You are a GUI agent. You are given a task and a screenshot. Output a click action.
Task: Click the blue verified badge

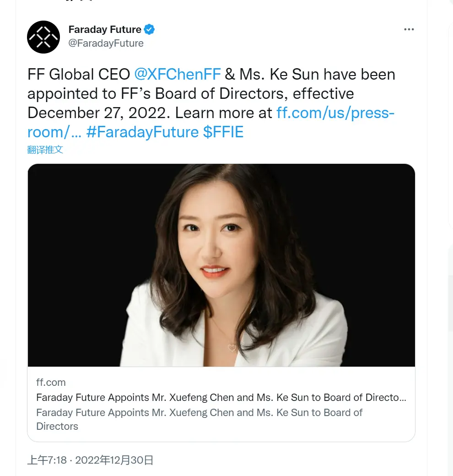click(149, 30)
